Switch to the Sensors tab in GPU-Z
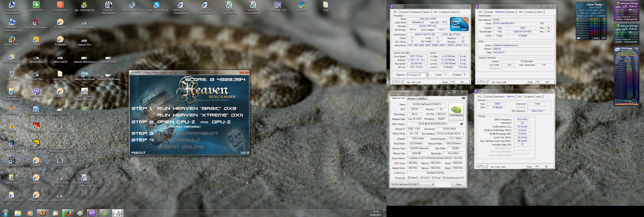644x217 pixels. click(x=411, y=98)
